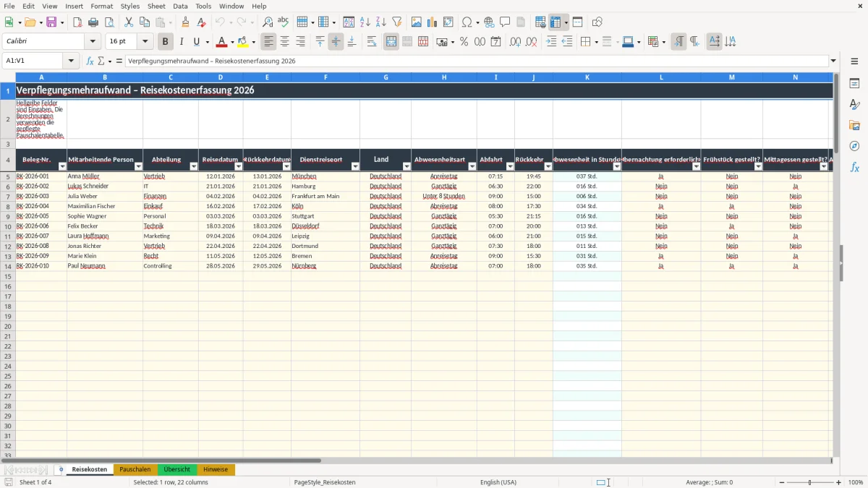The width and height of the screenshot is (868, 488).
Task: Open the Data menu
Action: (180, 6)
